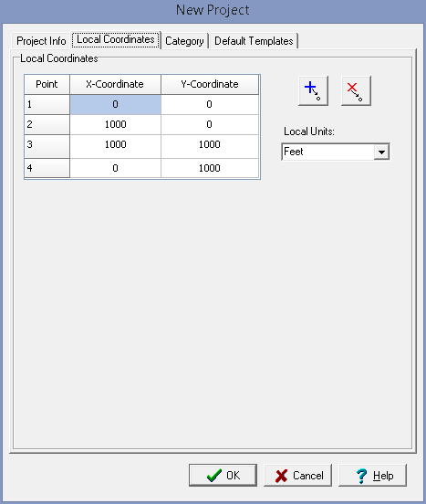Switch to the Category tab
426x504 pixels.
(x=184, y=41)
